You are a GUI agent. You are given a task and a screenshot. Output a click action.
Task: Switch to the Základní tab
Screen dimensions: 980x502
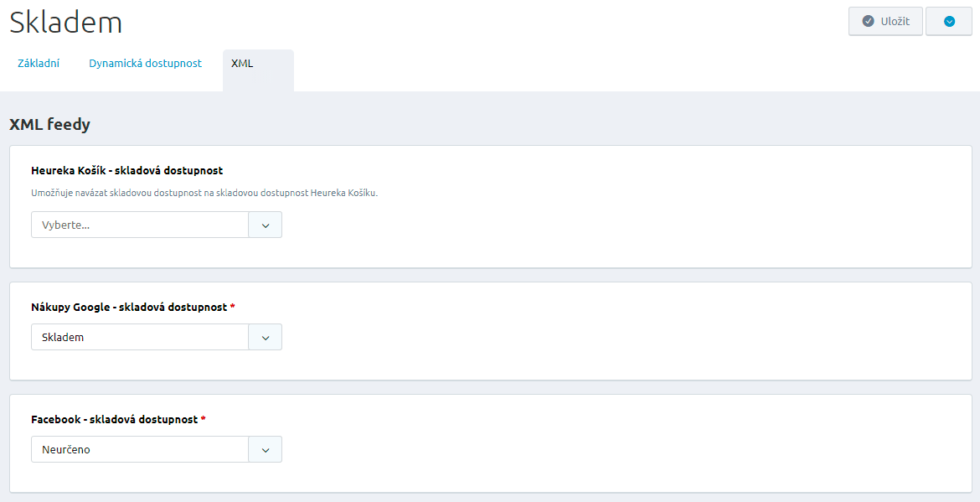pyautogui.click(x=39, y=64)
